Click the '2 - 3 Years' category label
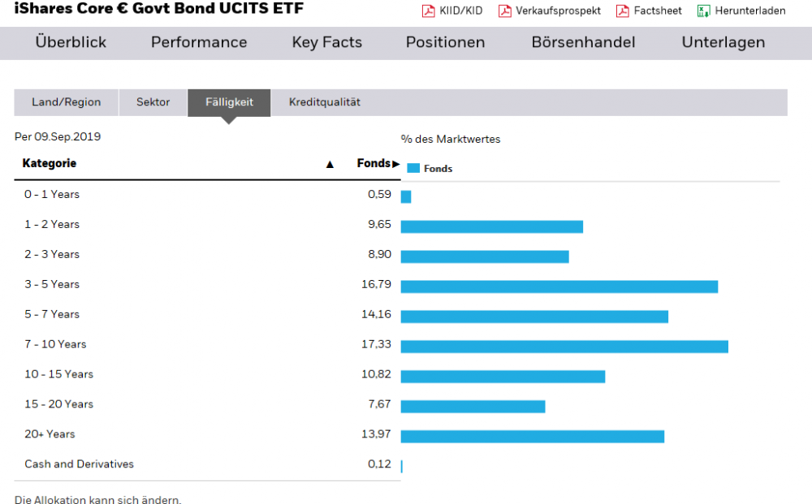Screen dimensions: 812x504 click(52, 255)
